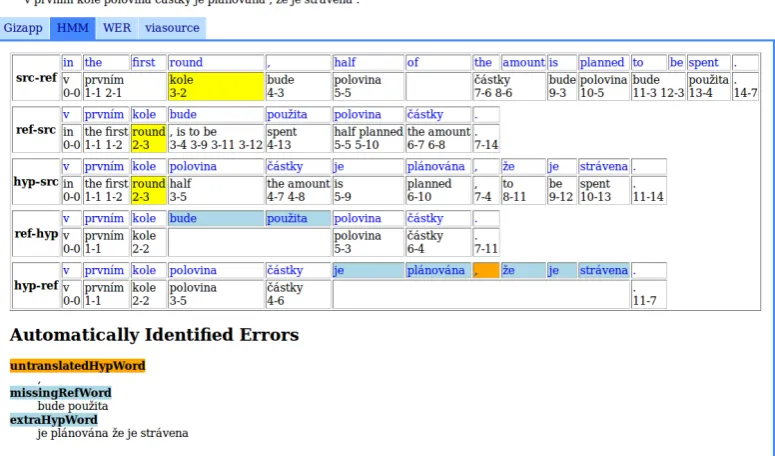
Task: Click 'polovina 10-5' cell in src-ref
Action: coord(603,86)
